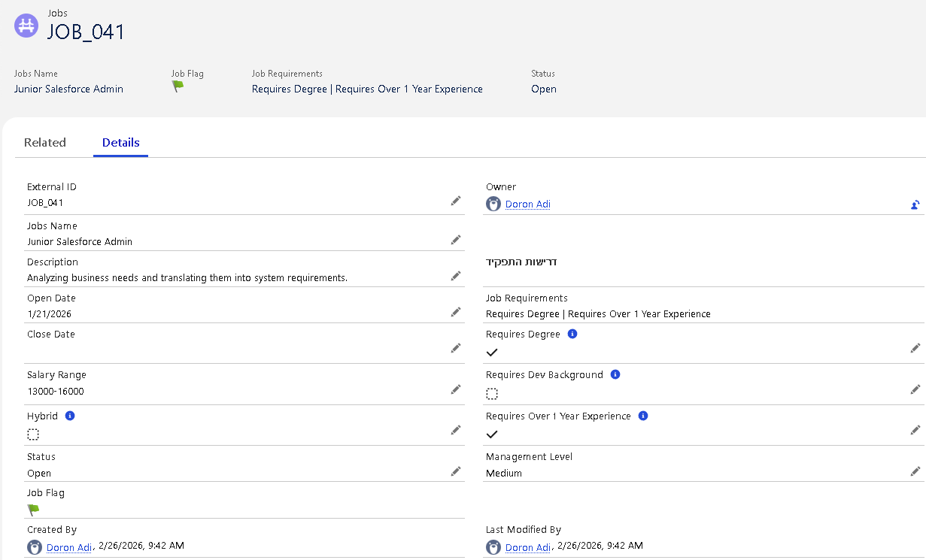Screen dimensions: 926x560
Task: Click the change owner icon
Action: point(915,204)
